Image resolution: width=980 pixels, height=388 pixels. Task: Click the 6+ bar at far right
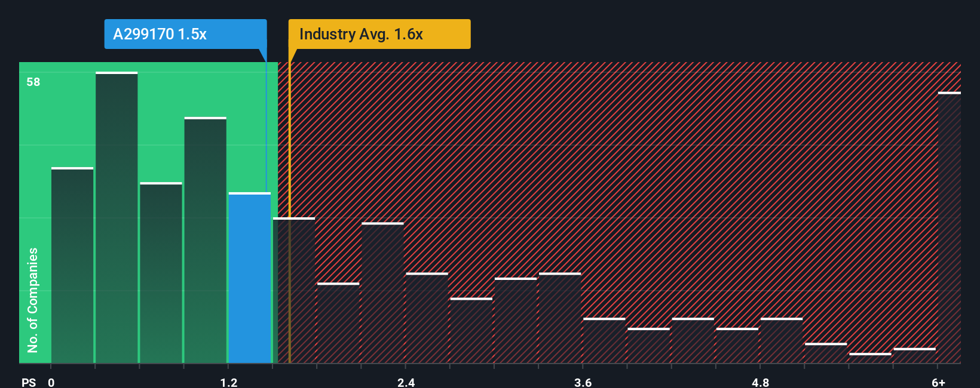point(950,227)
